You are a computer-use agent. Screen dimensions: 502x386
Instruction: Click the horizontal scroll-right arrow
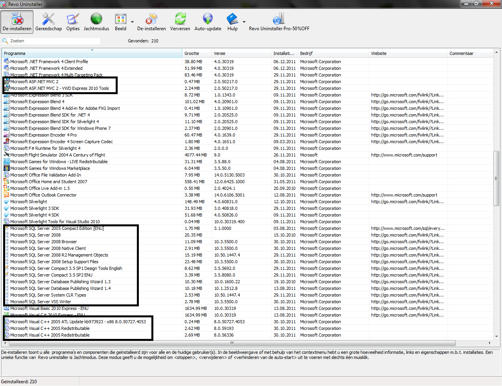(x=490, y=343)
